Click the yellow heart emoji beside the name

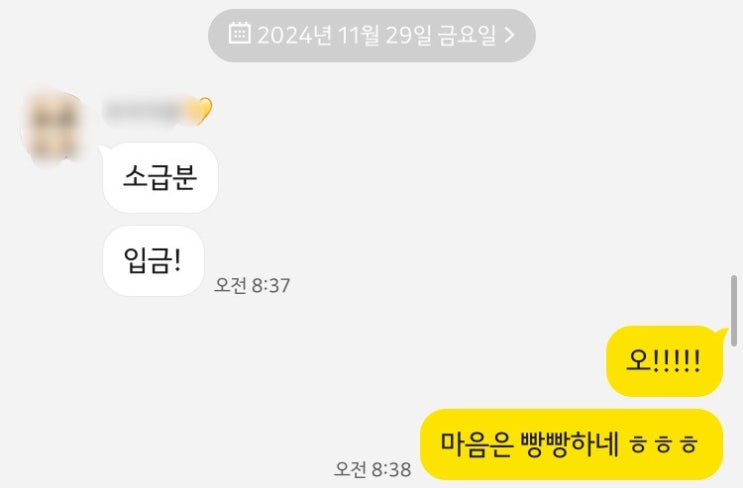(x=203, y=111)
